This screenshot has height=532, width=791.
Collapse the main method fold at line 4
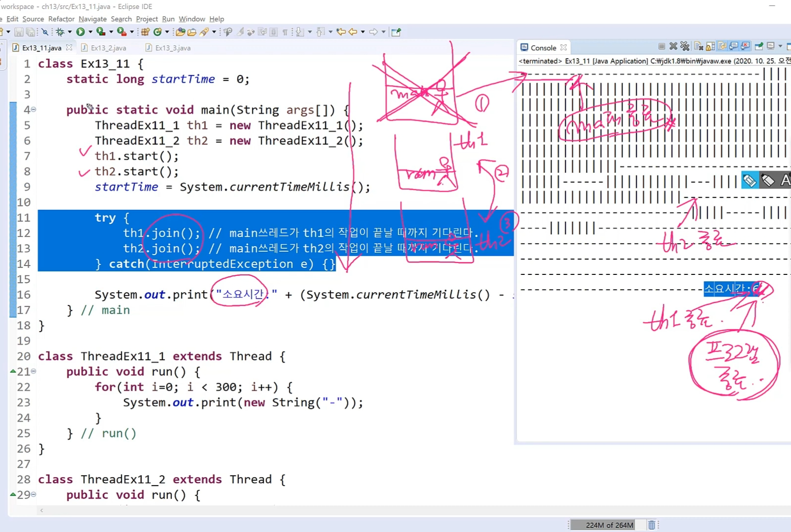[x=34, y=109]
